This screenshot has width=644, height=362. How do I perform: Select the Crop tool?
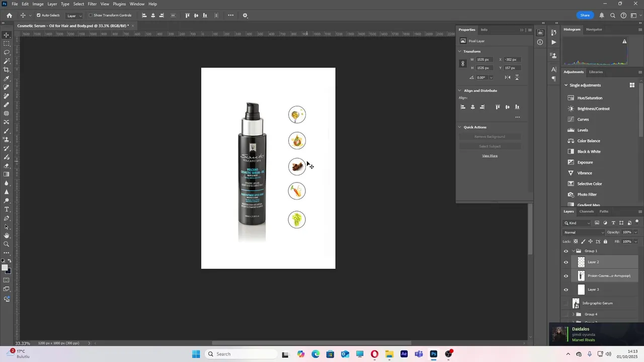(x=7, y=70)
